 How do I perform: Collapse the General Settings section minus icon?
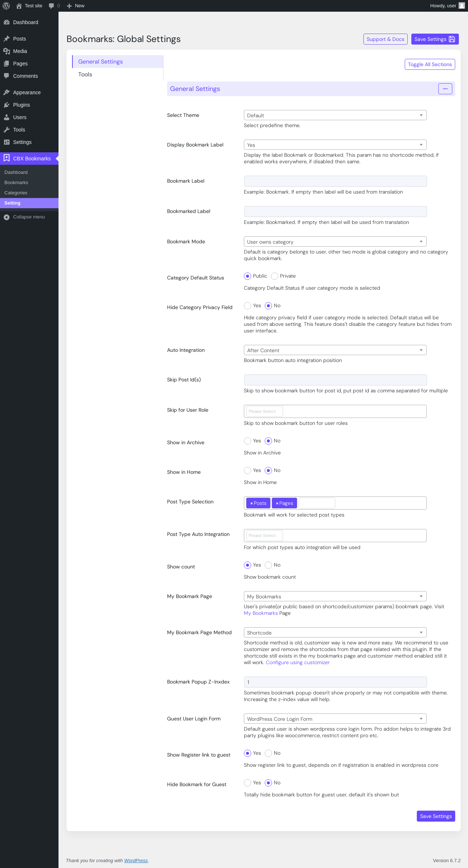445,89
